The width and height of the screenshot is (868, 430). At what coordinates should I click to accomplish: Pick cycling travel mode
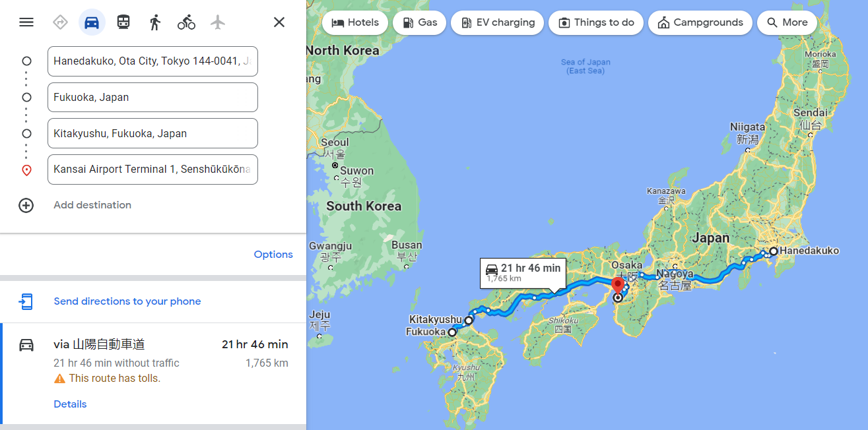pyautogui.click(x=187, y=22)
